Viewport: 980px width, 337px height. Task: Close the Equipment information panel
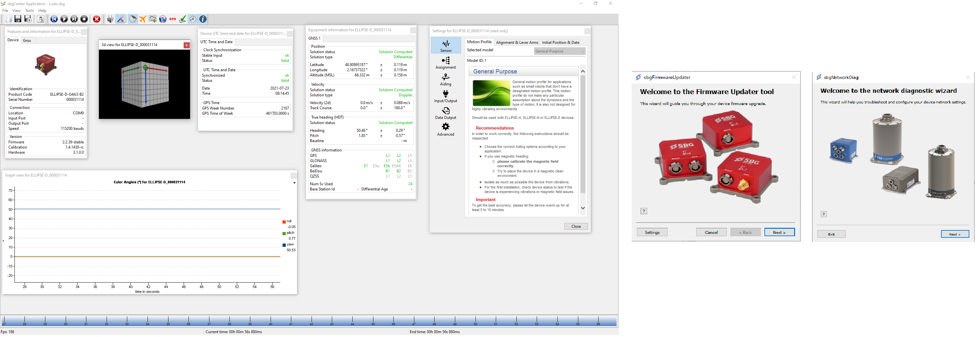[x=413, y=30]
